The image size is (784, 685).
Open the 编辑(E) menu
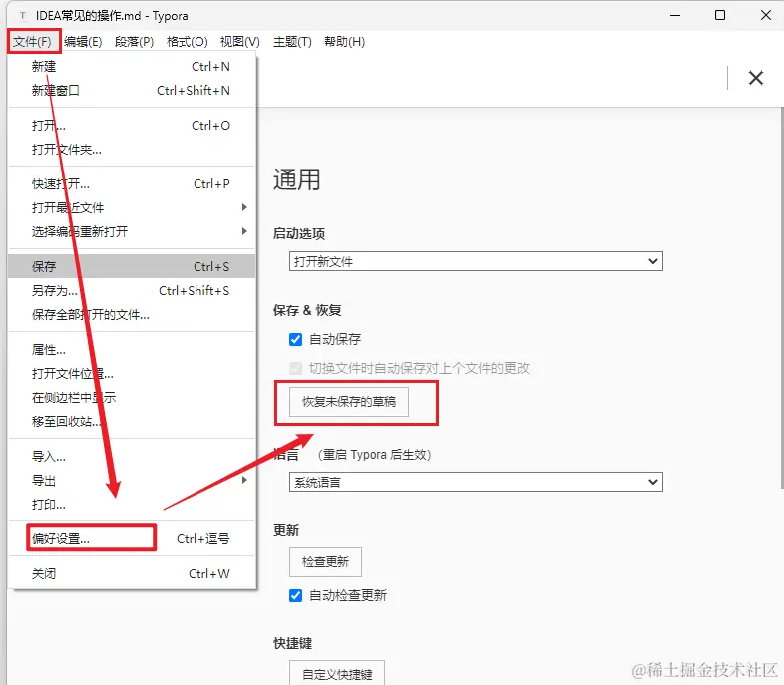83,42
